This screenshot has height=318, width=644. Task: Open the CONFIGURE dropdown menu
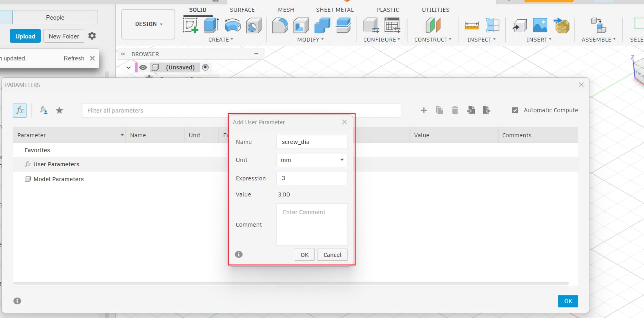(382, 40)
